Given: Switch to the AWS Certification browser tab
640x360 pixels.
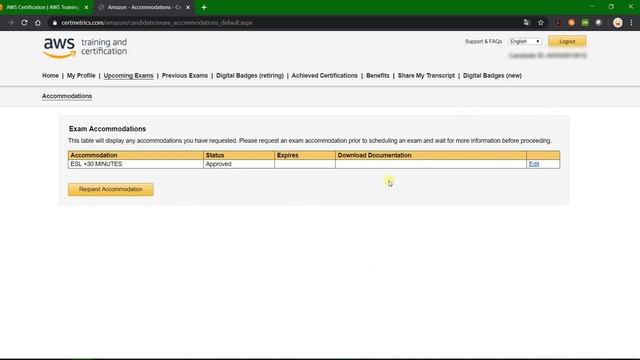Looking at the screenshot, I should click(x=42, y=7).
